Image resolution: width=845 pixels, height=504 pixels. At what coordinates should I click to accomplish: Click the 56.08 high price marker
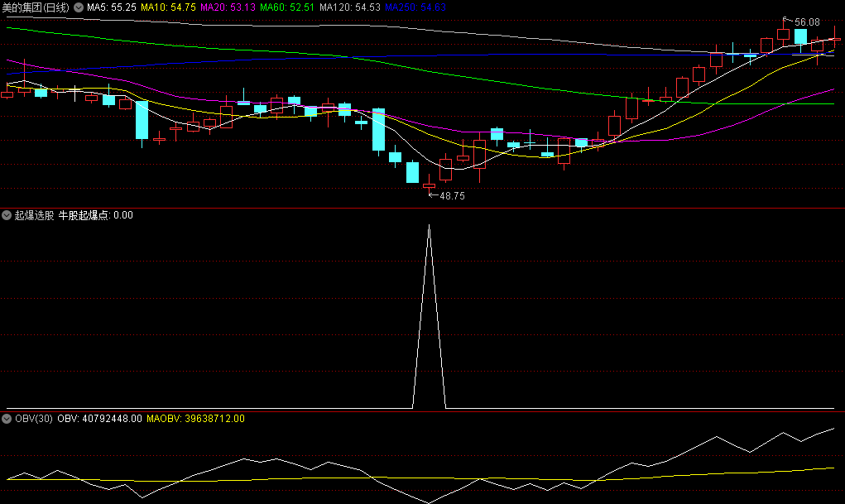807,22
